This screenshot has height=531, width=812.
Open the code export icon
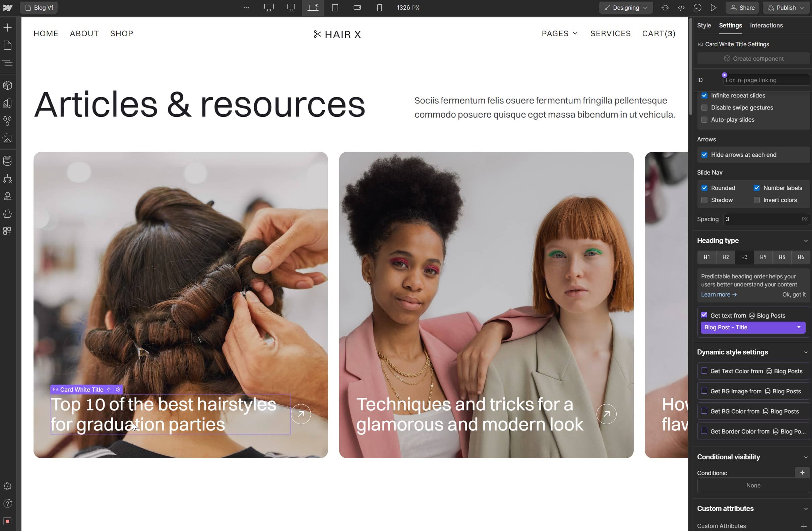(x=681, y=7)
